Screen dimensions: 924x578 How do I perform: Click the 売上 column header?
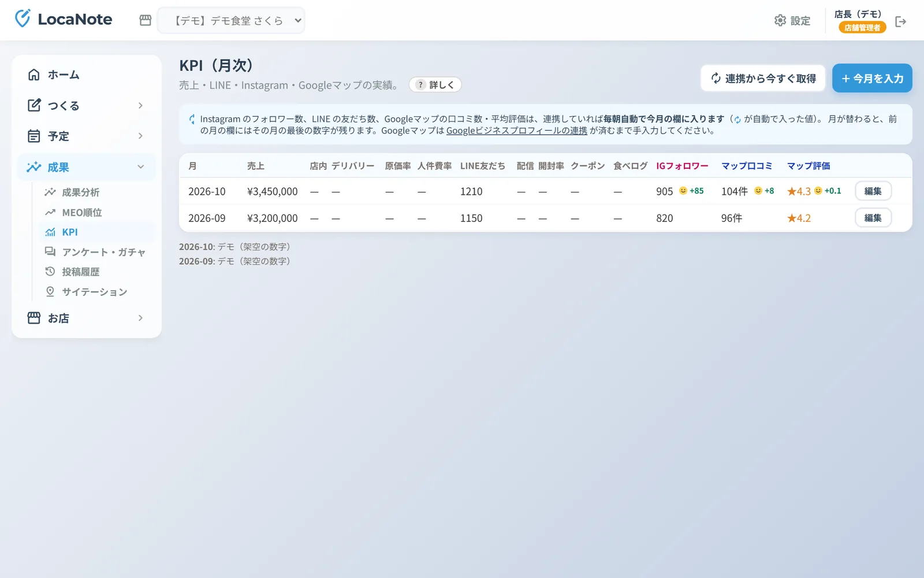256,166
